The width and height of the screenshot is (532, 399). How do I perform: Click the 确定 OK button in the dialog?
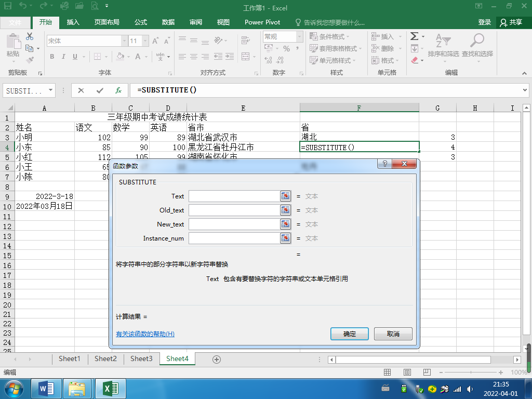(x=350, y=334)
